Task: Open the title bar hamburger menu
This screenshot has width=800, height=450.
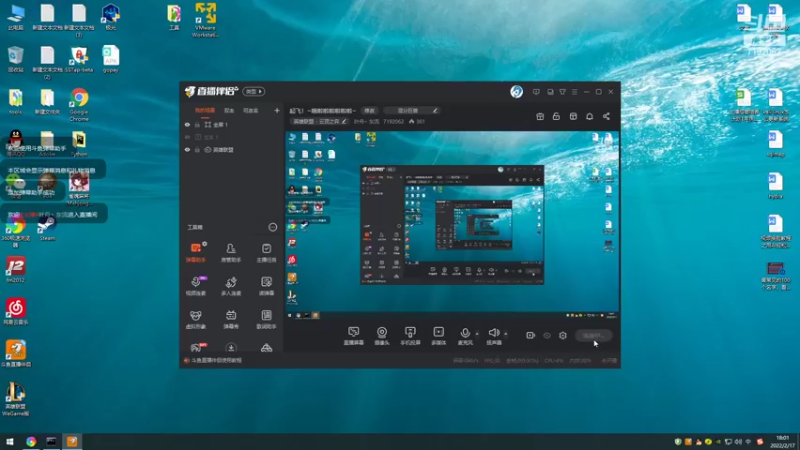Action: tap(574, 92)
